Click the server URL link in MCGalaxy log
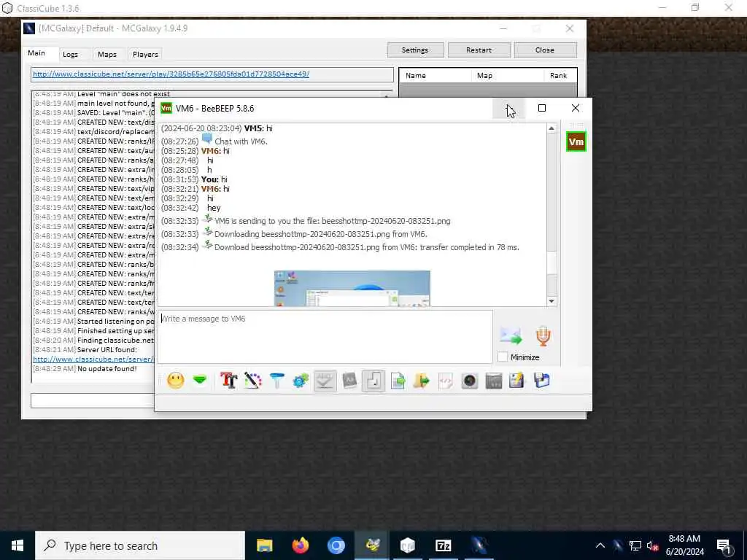Viewport: 747px width, 560px height. click(93, 359)
